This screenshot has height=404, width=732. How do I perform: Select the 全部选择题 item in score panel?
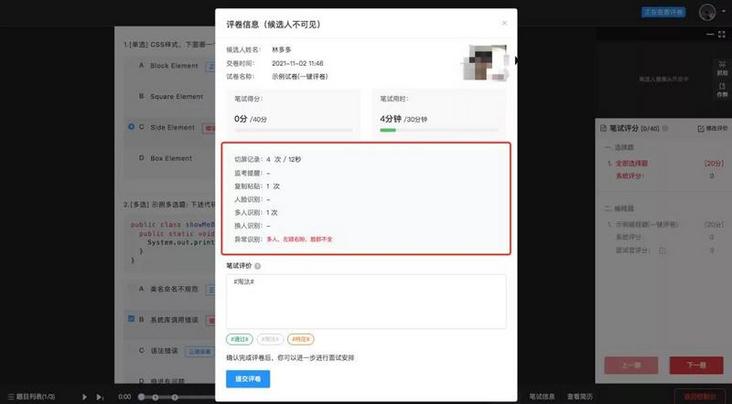click(x=631, y=163)
